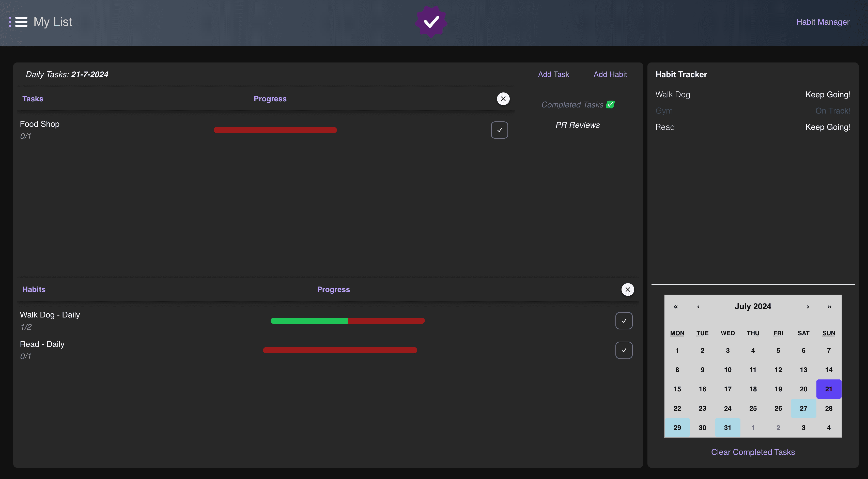The image size is (868, 479).
Task: Click the Habits column header
Action: click(x=34, y=289)
